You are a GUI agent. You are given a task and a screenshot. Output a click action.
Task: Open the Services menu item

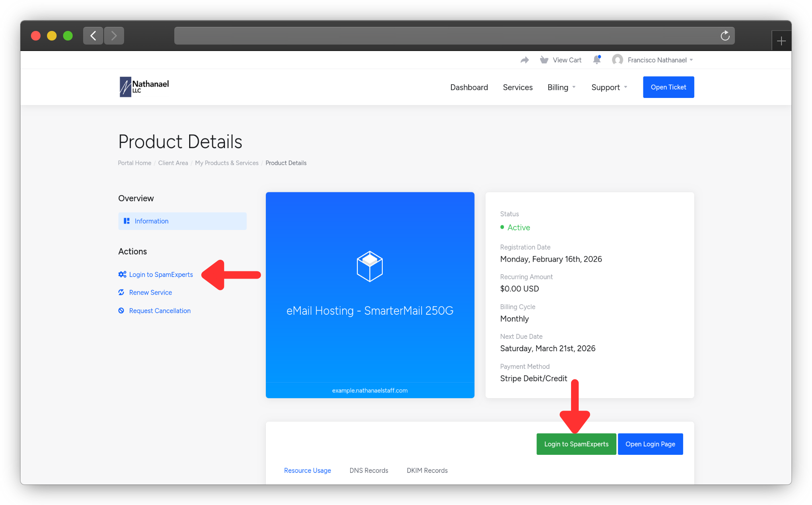point(518,87)
